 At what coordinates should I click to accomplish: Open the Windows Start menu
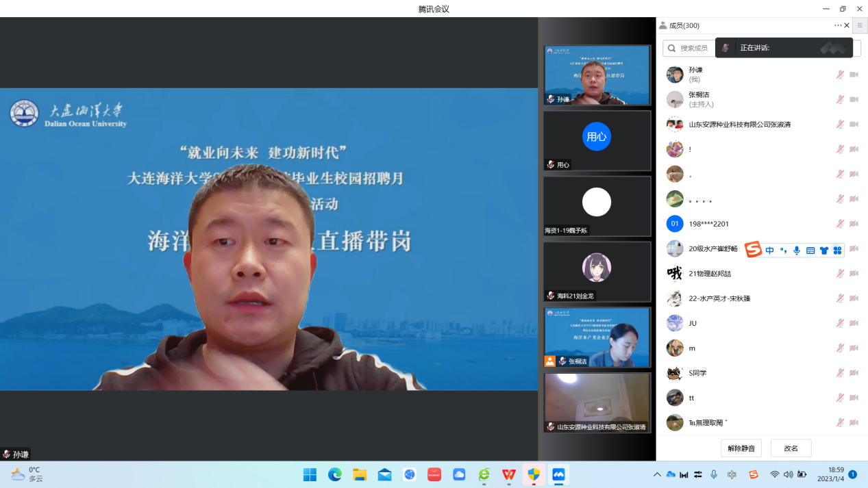[x=310, y=474]
